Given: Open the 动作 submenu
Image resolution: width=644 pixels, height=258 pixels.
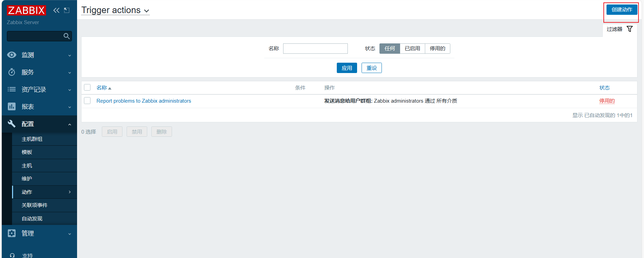Looking at the screenshot, I should [x=44, y=192].
